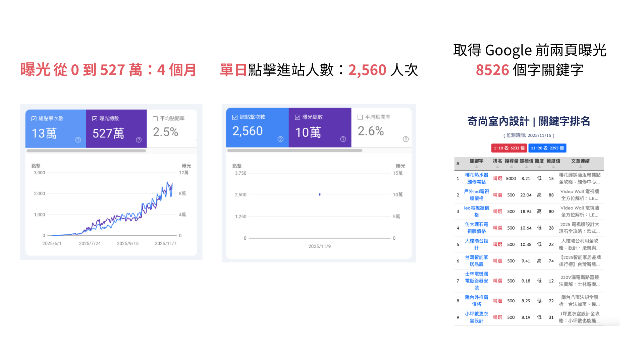The width and height of the screenshot is (644, 362).
Task: Click the horizontal scrollbar below the 2,560 cards
Action: tap(294, 150)
